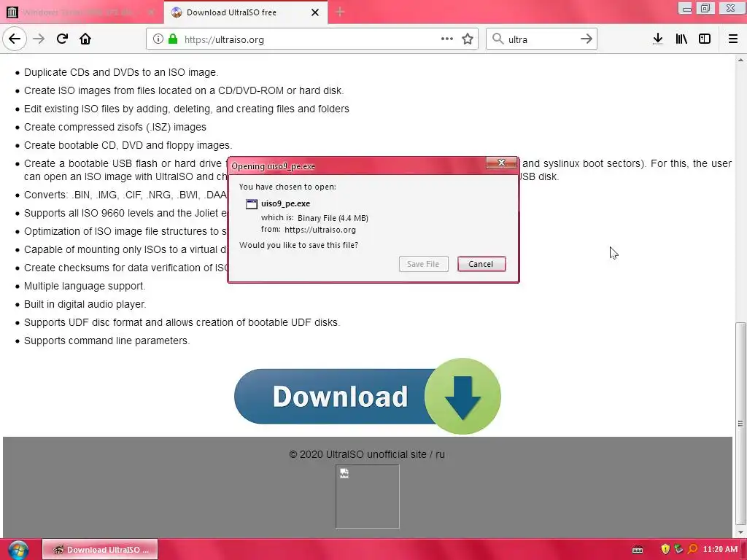Click the yellow shield tray icon
The image size is (747, 560).
[x=665, y=549]
